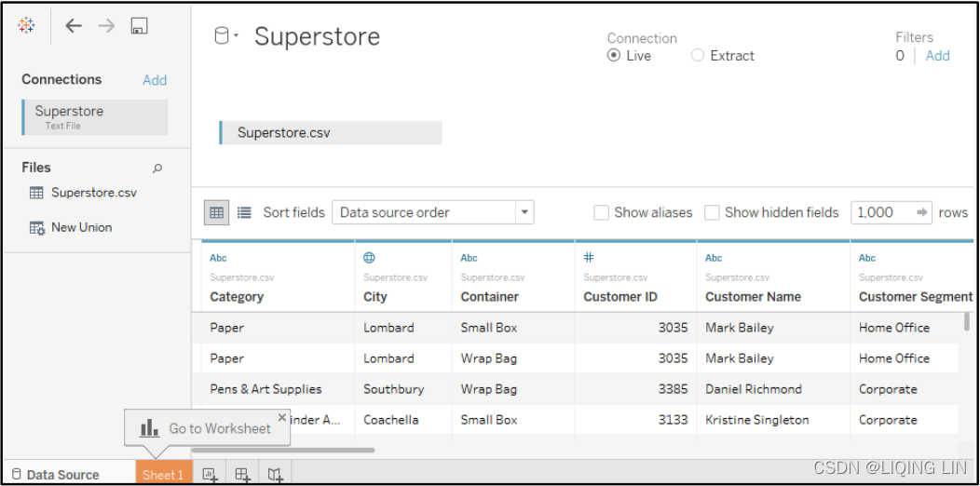Search files with the magnifier icon
The image size is (980, 486).
click(x=157, y=168)
